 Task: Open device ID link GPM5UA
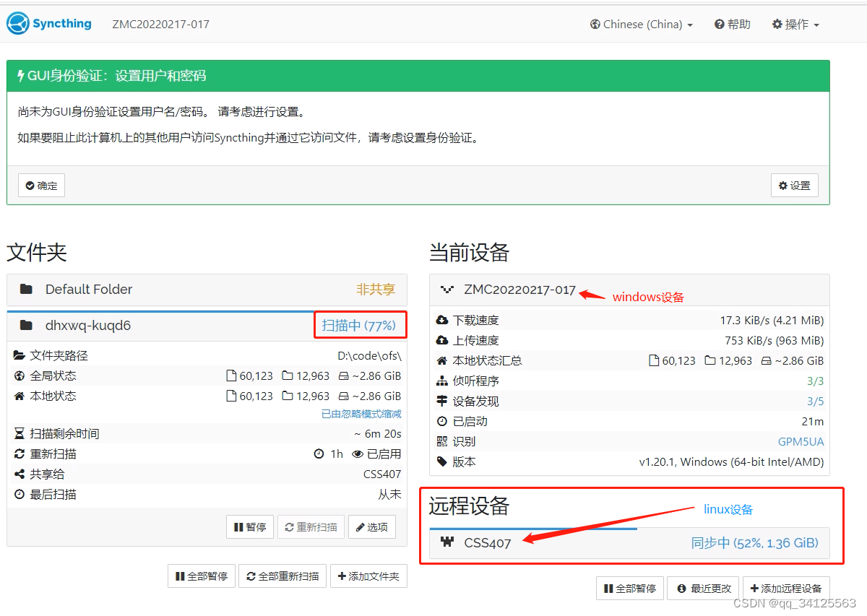click(801, 442)
